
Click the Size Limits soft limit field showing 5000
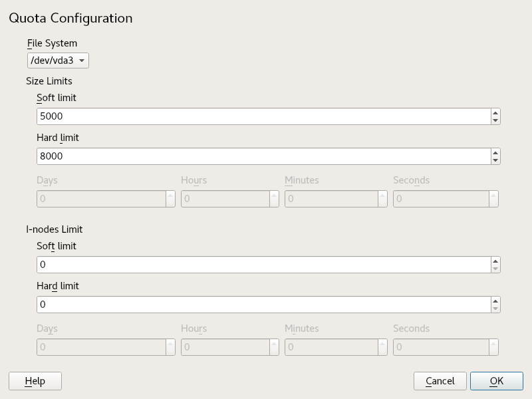point(263,117)
